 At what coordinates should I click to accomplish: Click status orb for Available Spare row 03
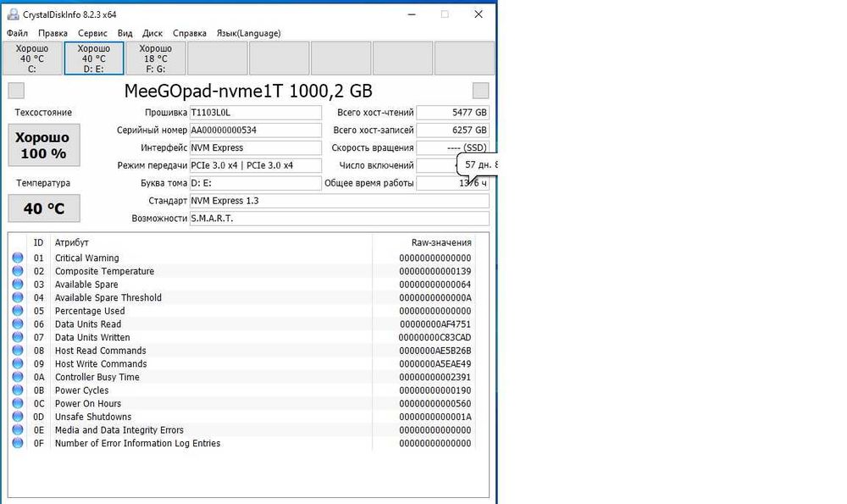18,284
